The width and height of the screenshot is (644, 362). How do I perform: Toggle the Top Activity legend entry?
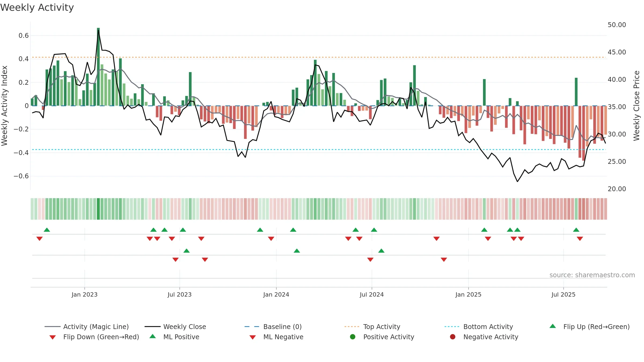(x=372, y=327)
